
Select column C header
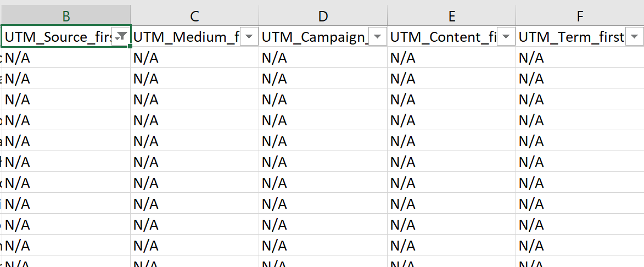195,15
